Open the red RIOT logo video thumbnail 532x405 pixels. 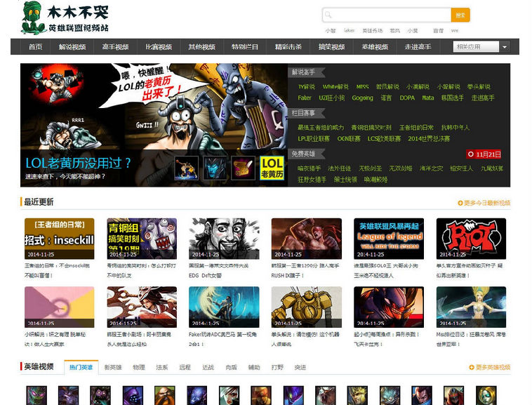pyautogui.click(x=471, y=239)
